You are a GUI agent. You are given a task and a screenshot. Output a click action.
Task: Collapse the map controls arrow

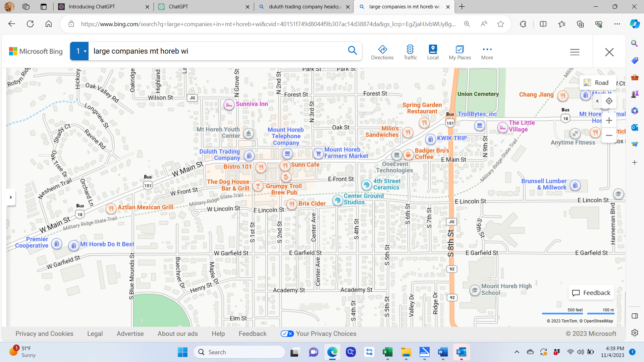point(597,101)
